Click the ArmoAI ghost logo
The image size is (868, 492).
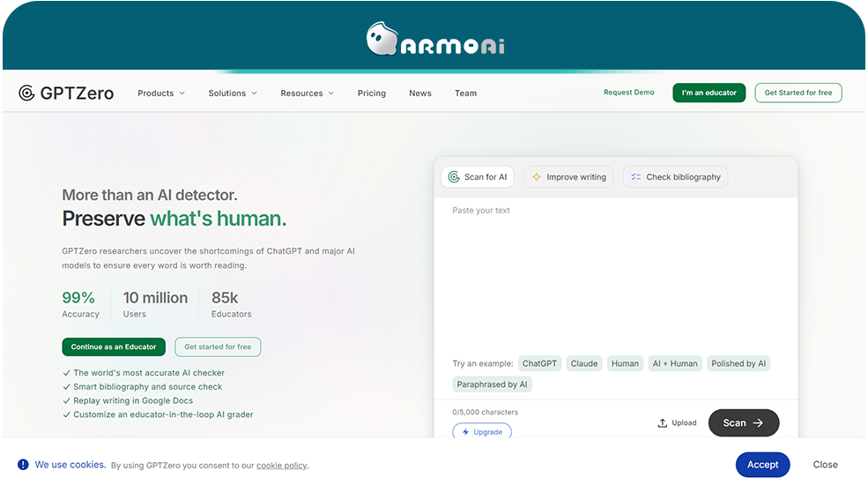tap(382, 40)
